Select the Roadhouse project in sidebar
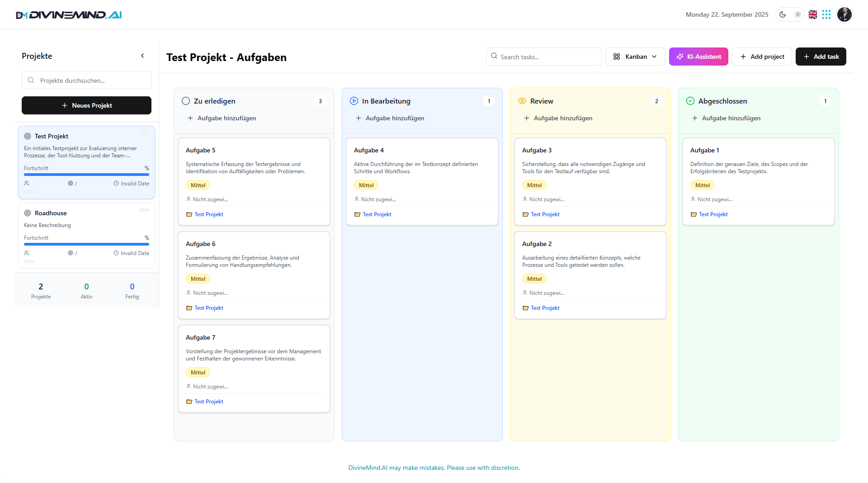868x483 pixels. point(51,213)
